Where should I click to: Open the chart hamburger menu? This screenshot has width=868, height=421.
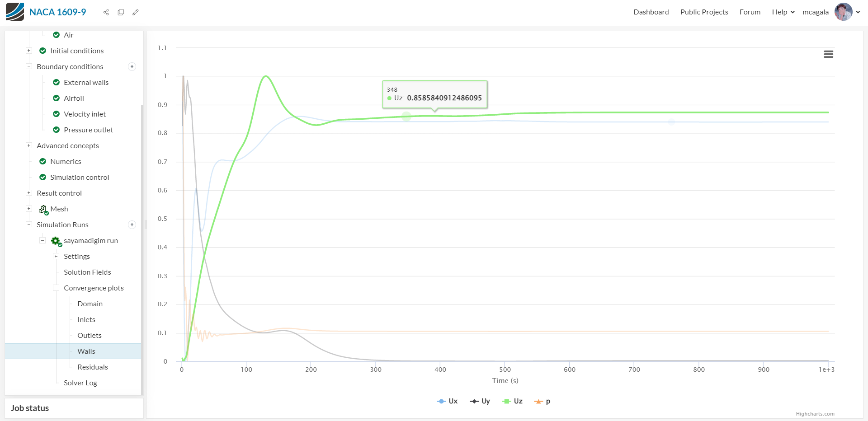(828, 54)
